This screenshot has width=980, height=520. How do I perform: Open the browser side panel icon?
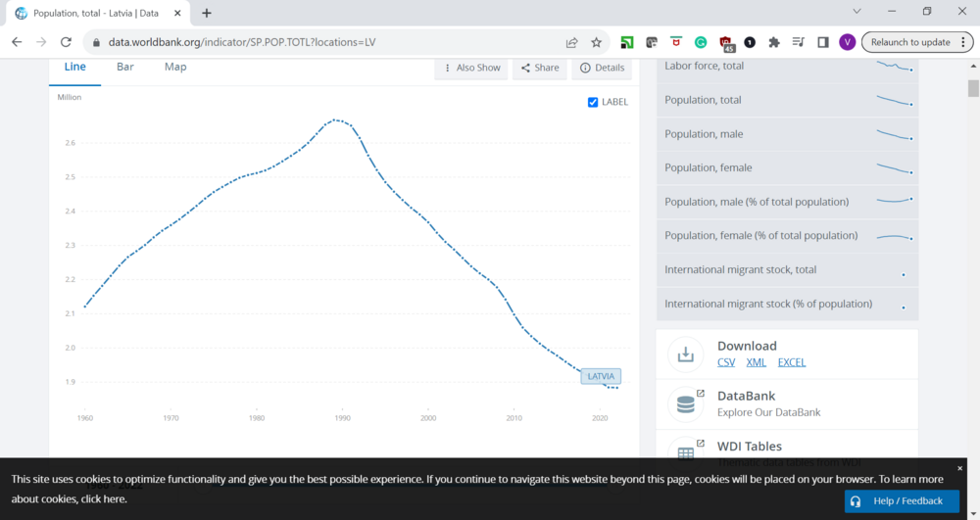point(823,42)
